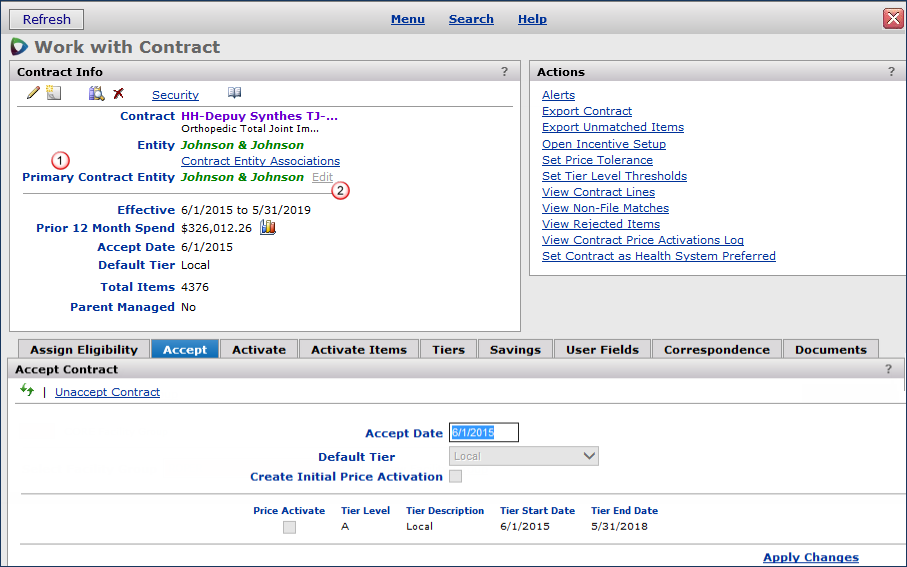Open the Savings tab
This screenshot has height=567, width=907.
[515, 349]
